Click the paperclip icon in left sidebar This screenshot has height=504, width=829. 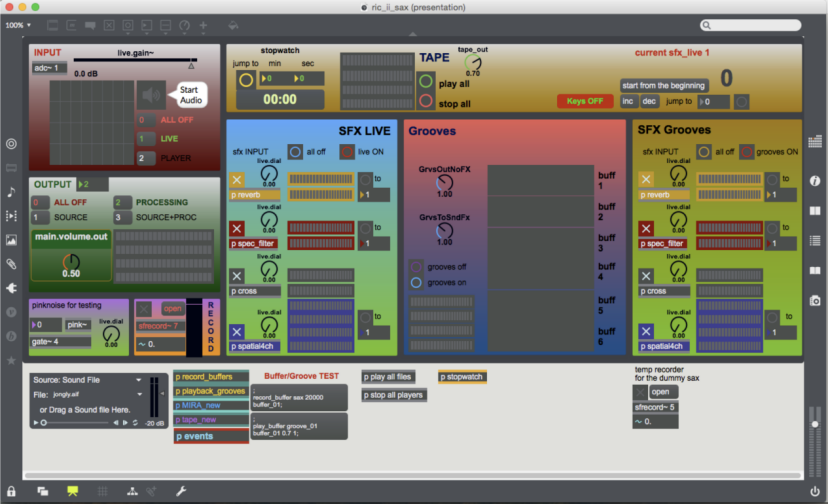pos(11,264)
